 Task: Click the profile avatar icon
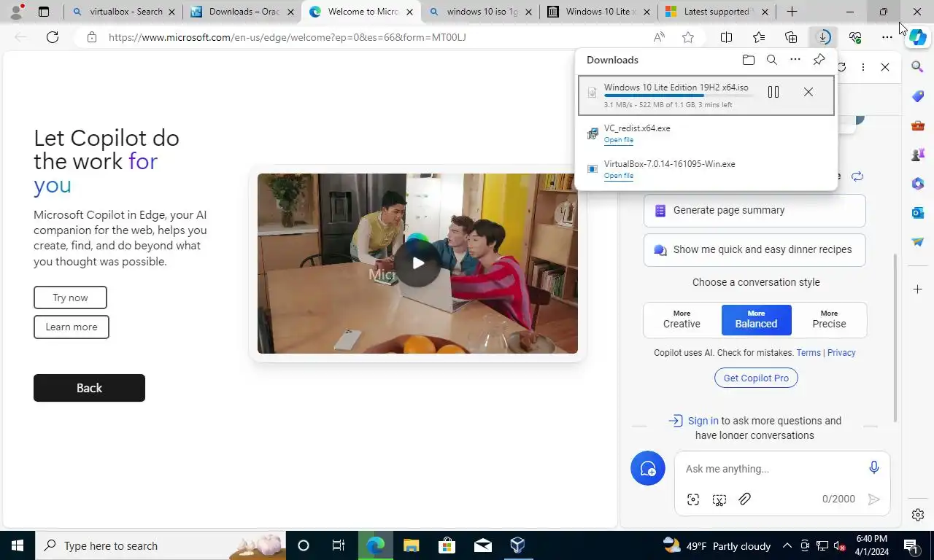[16, 11]
